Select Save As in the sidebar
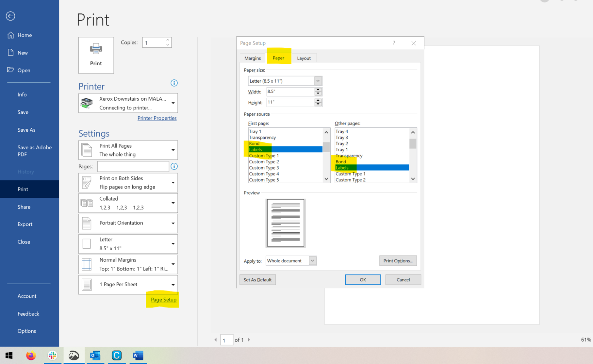 point(26,130)
